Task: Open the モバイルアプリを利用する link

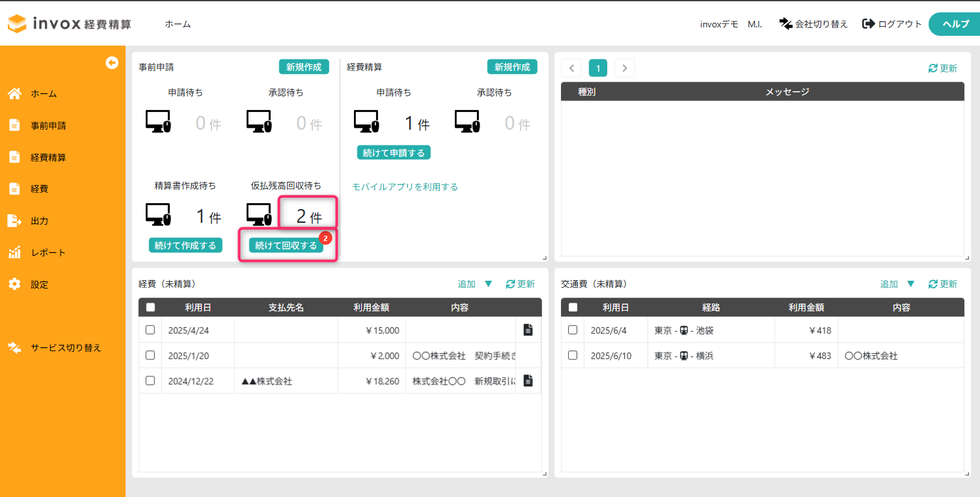Action: tap(405, 187)
